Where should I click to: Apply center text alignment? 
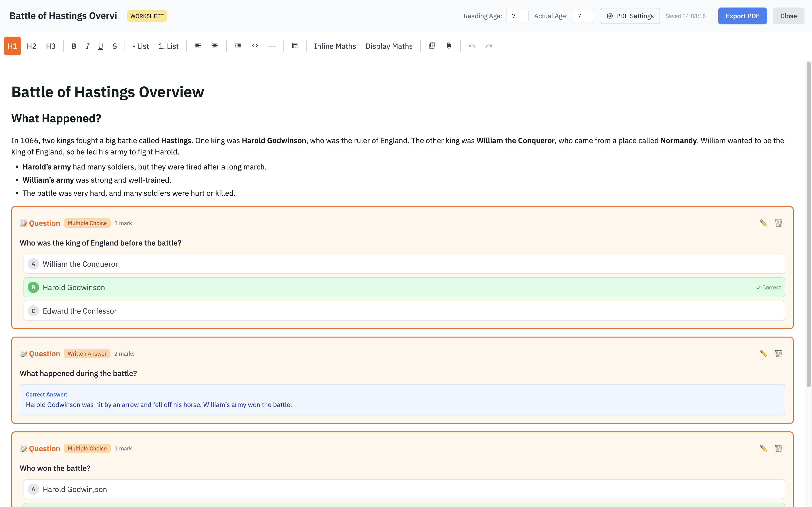coord(215,46)
